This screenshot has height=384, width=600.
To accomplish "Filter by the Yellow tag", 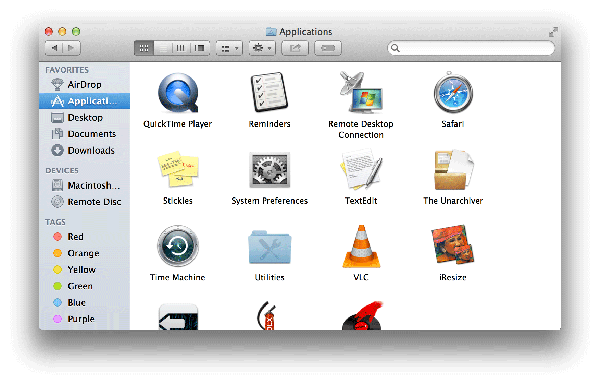I will [84, 270].
